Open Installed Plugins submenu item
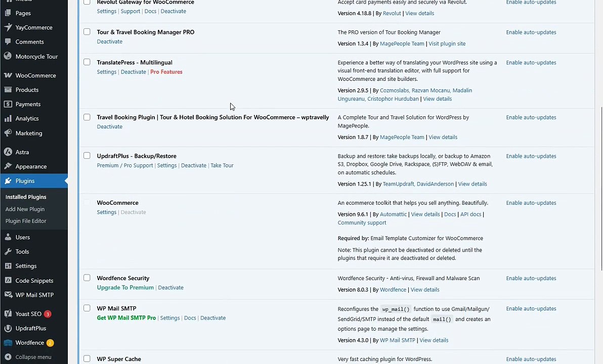603x364 pixels. (26, 197)
